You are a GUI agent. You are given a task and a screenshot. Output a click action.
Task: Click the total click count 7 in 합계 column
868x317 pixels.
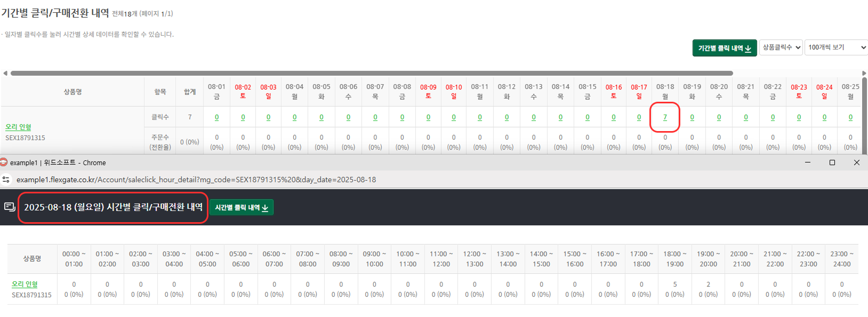pos(190,117)
